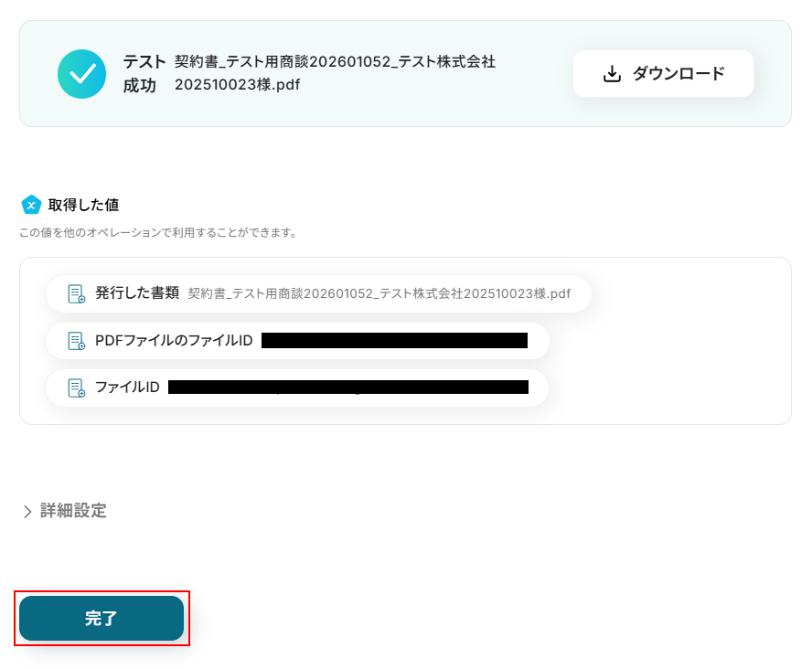Click the テスト成功 status text
Screen dimensions: 812x669
(144, 73)
